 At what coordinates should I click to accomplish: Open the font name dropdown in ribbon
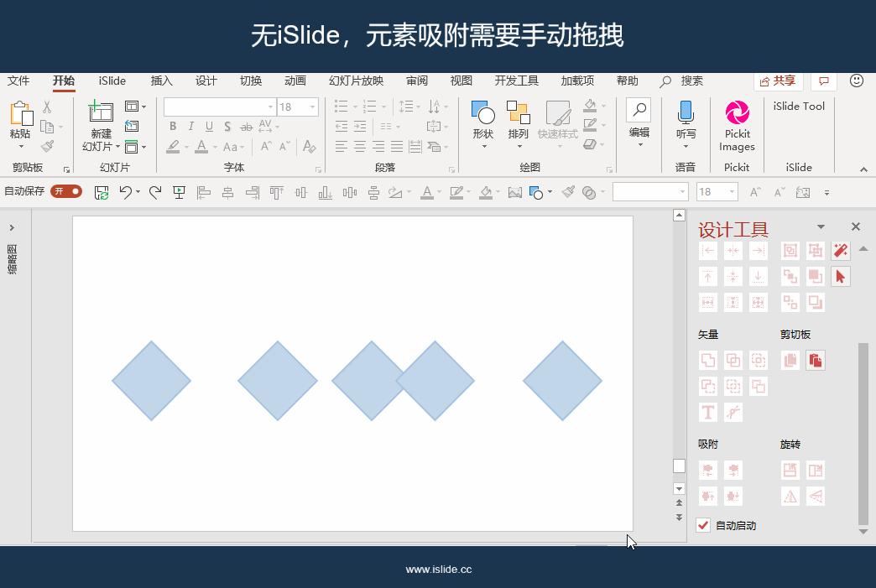tap(270, 107)
